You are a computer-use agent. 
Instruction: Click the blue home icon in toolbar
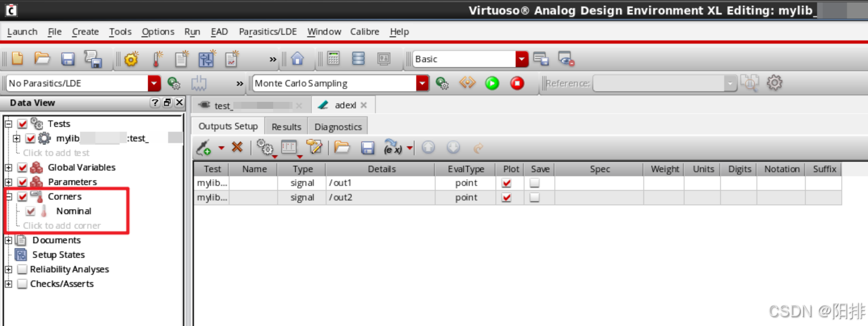tap(297, 58)
